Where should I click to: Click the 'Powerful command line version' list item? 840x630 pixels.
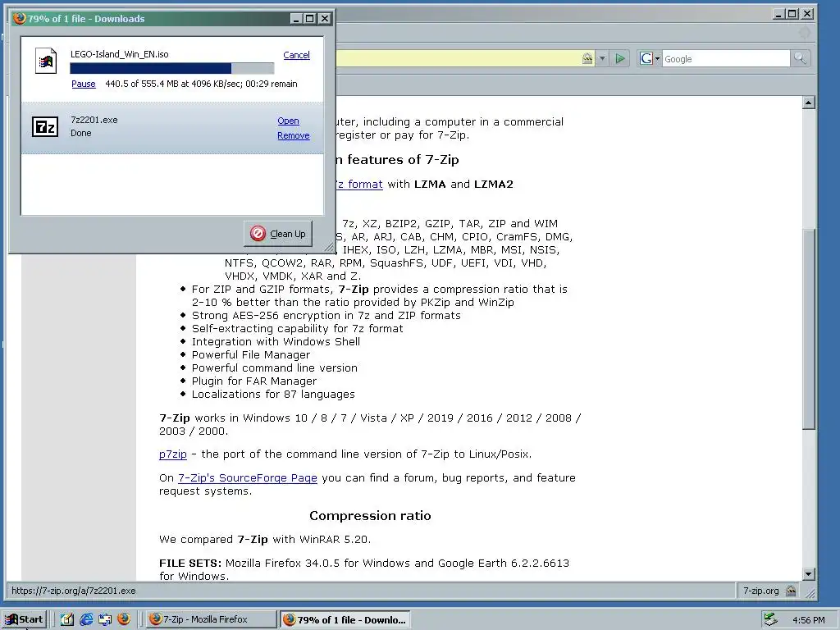[x=274, y=368]
